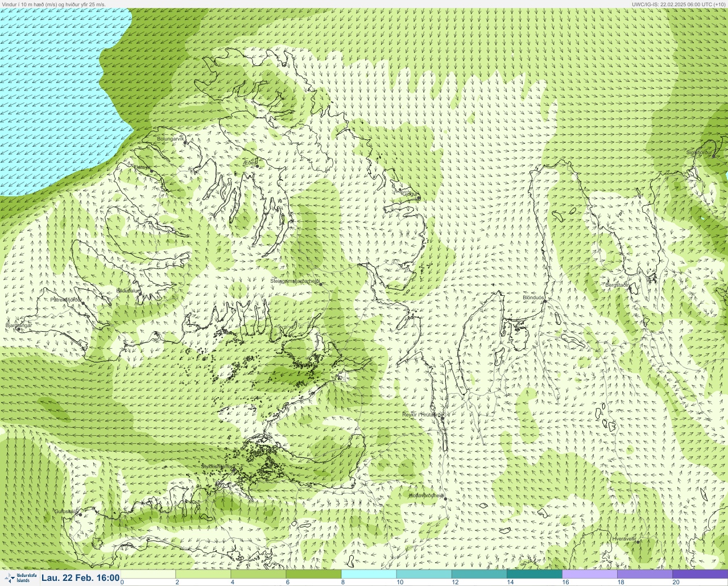The image size is (728, 586).
Task: Click the Steingrímsfjarðarheiði station label
Action: click(x=295, y=281)
